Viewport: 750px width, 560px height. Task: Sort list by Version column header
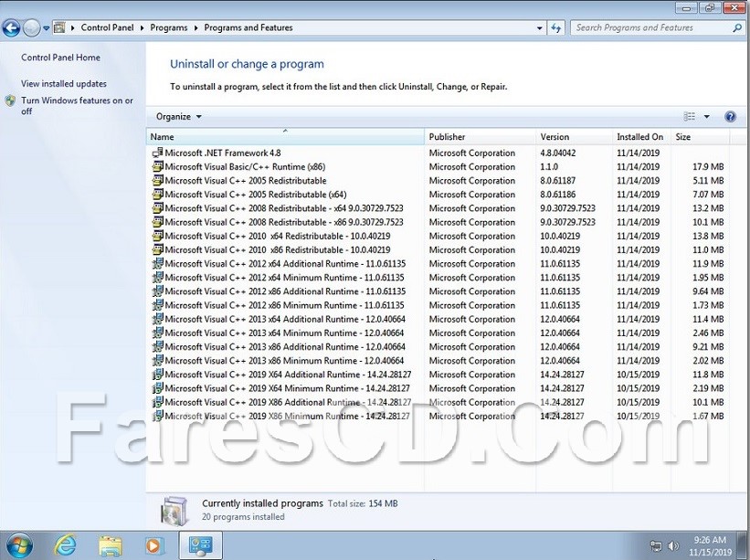click(574, 137)
